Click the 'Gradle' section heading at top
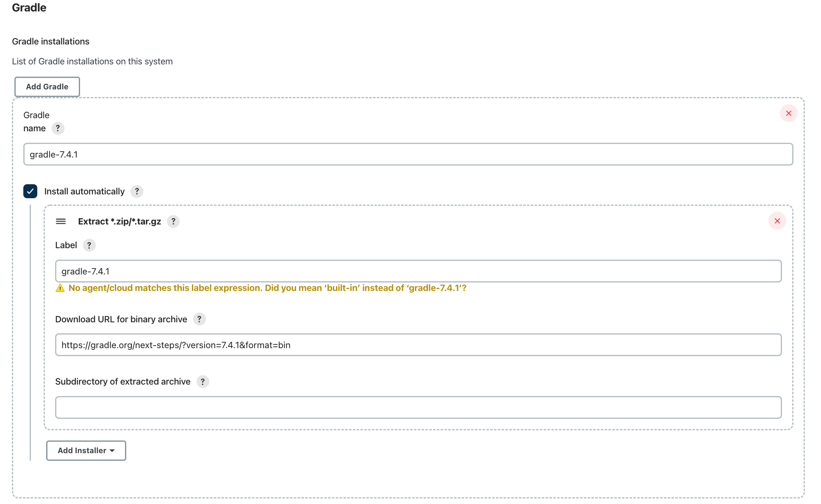Viewport: 821px width, 504px height. tap(29, 8)
